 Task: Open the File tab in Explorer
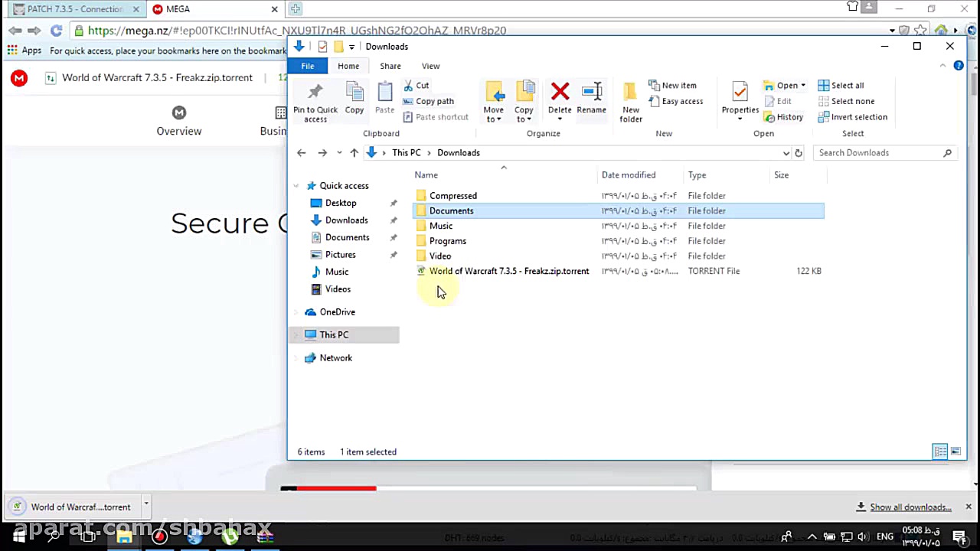pyautogui.click(x=307, y=66)
